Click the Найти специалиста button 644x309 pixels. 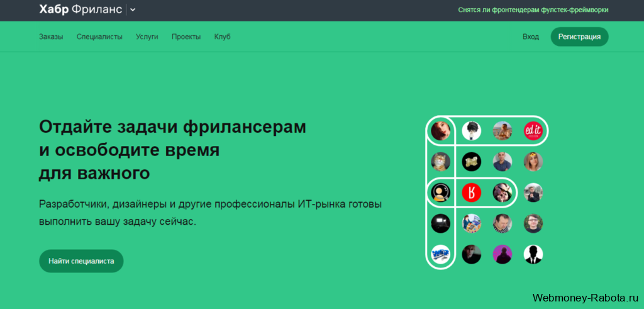(81, 261)
